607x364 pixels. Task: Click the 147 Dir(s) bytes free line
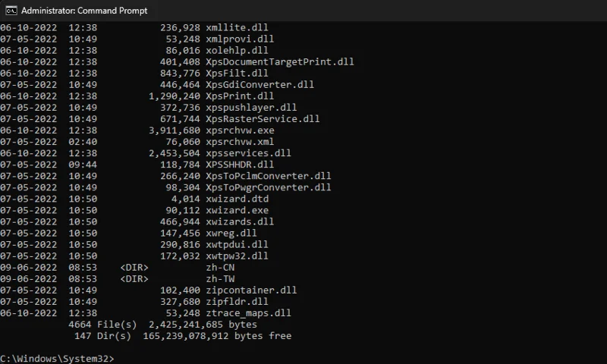click(x=182, y=335)
